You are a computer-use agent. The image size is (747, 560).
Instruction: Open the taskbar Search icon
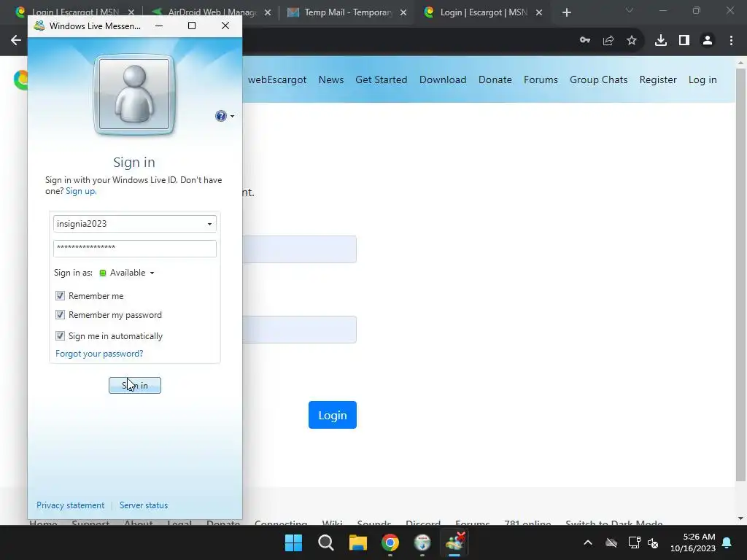pyautogui.click(x=326, y=542)
